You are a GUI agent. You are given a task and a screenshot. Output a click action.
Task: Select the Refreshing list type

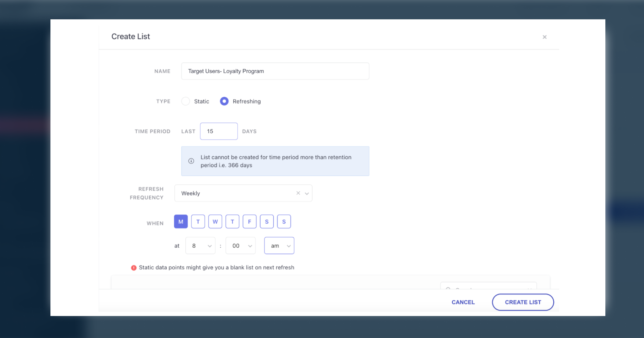tap(224, 101)
